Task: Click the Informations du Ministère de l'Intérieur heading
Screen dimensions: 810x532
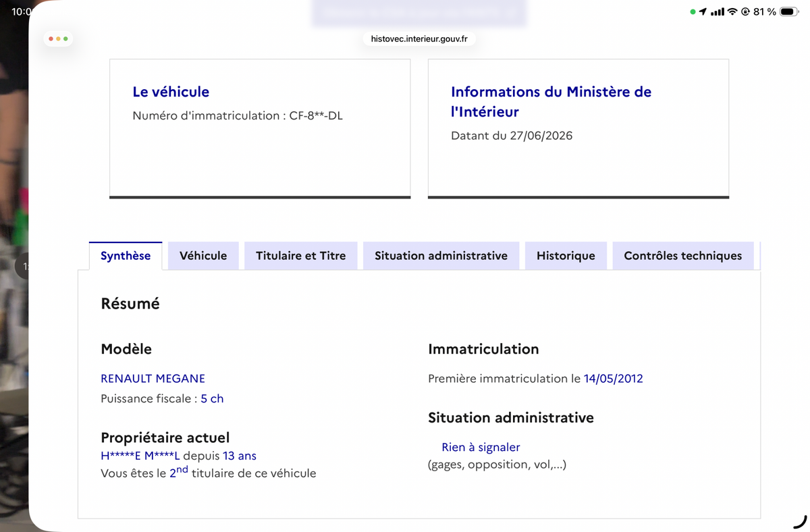Action: tap(551, 101)
